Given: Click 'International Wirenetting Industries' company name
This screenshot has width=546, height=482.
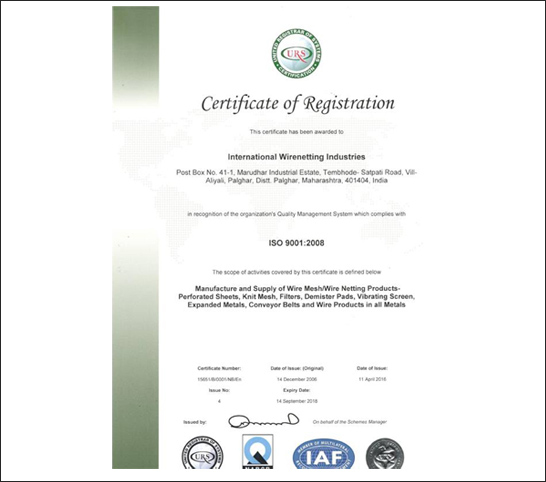Looking at the screenshot, I should pos(296,157).
